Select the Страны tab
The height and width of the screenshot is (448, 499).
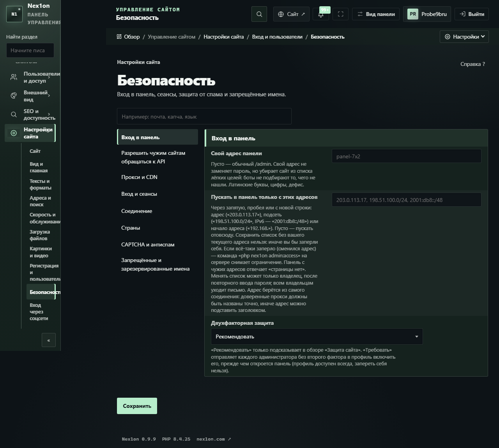click(157, 228)
